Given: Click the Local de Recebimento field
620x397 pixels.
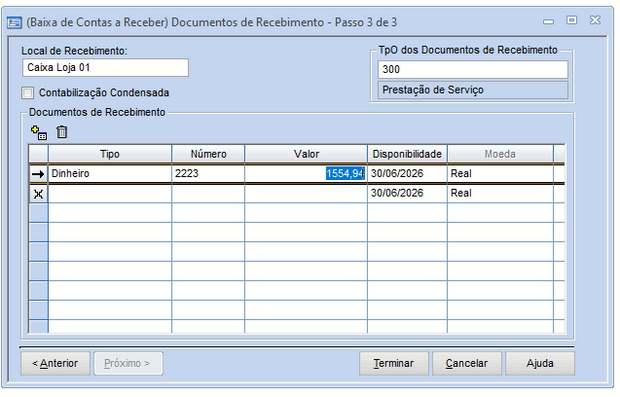Looking at the screenshot, I should tap(105, 68).
